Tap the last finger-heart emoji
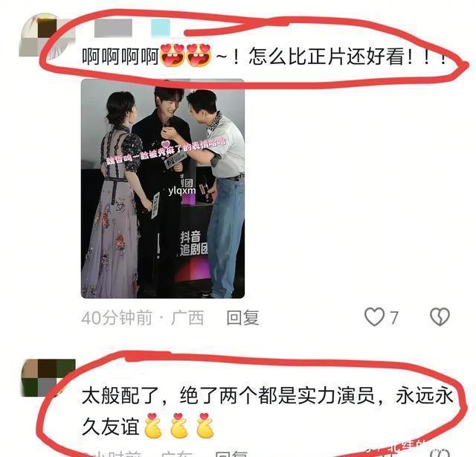Viewport: 476px width, 457px height. tap(205, 426)
